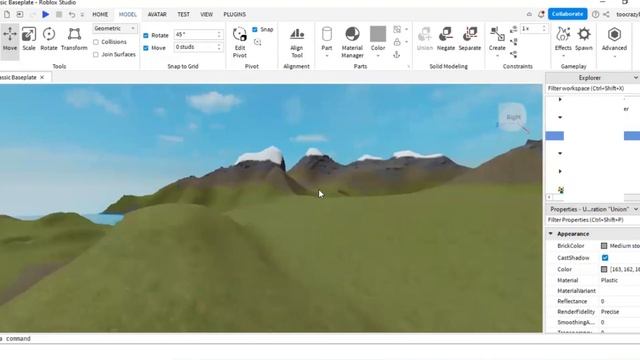
Task: Open the Color dropdown arrow
Action: pos(378,56)
